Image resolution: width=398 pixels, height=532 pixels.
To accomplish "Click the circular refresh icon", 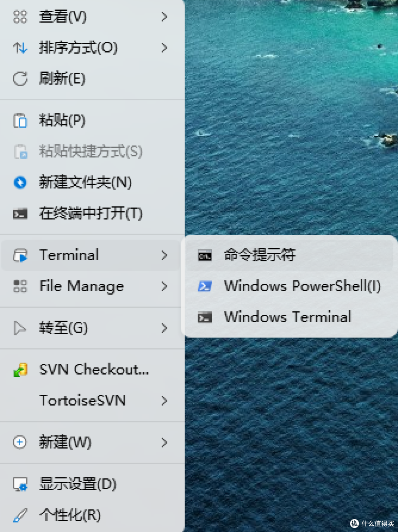I will 20,78.
